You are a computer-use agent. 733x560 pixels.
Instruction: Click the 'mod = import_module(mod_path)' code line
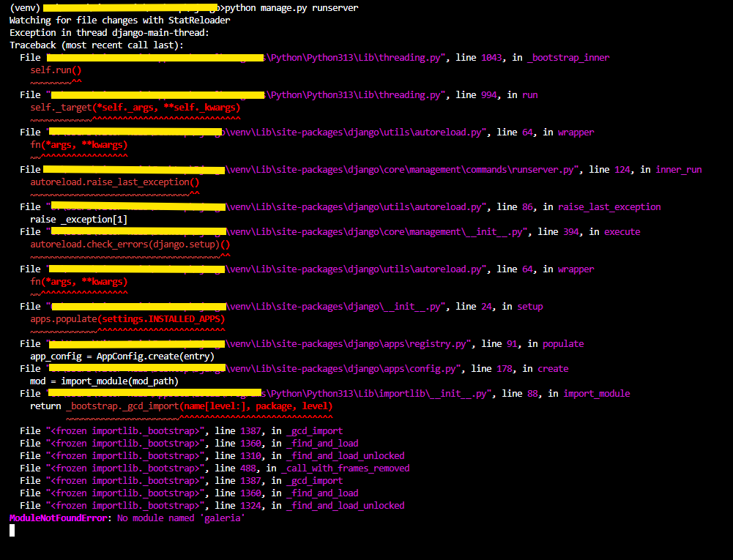tap(104, 381)
